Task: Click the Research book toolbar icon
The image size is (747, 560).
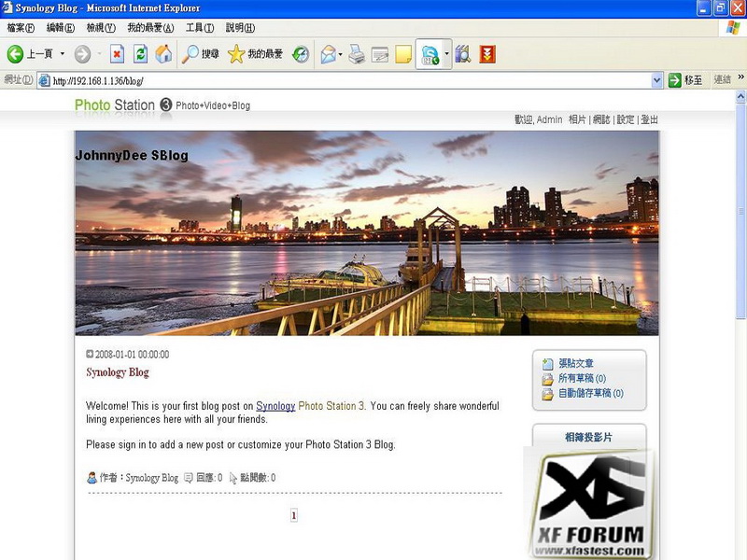Action: 463,54
